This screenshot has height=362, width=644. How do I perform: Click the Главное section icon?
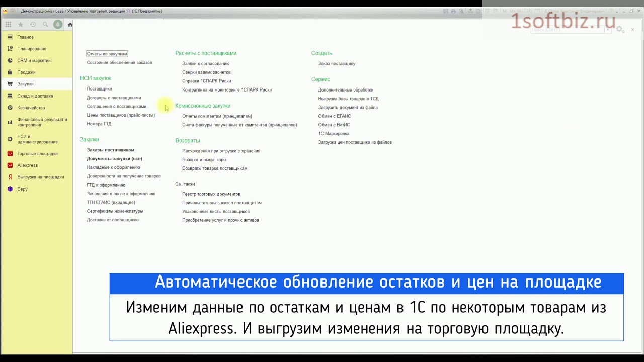[10, 37]
